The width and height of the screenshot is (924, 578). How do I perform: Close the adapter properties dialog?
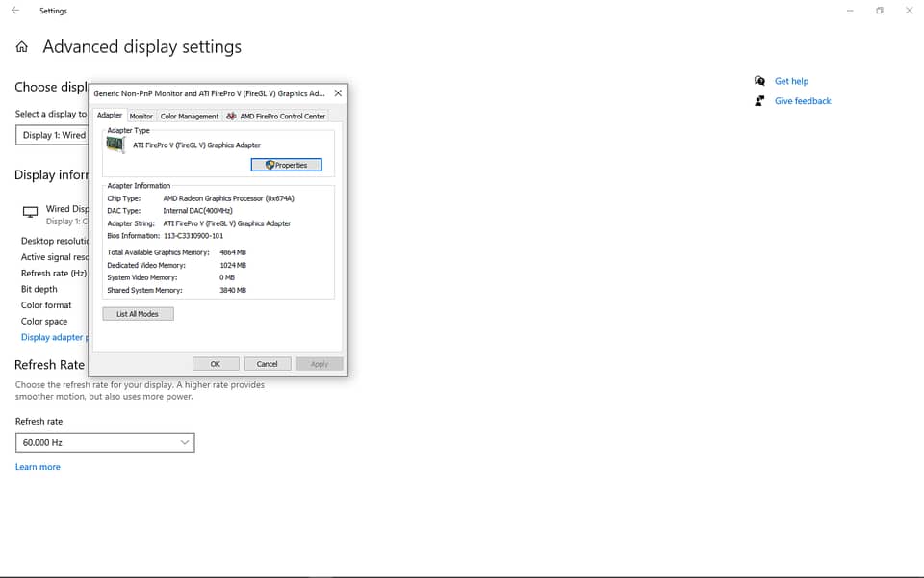(x=337, y=93)
